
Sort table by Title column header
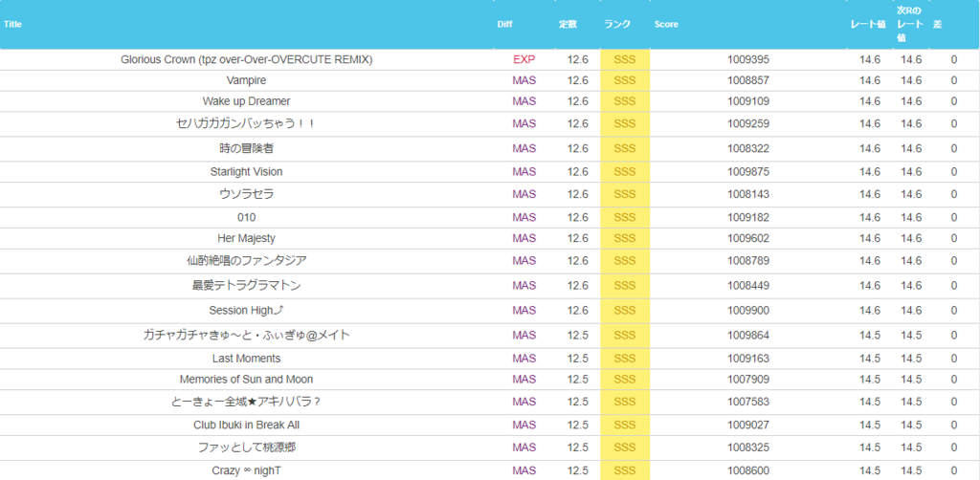[x=13, y=25]
